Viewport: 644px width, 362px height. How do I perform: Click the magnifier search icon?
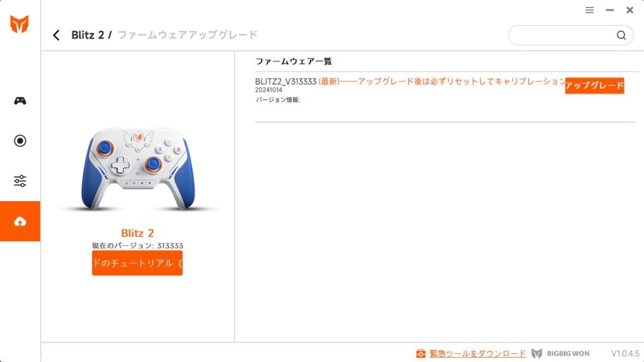(x=621, y=35)
